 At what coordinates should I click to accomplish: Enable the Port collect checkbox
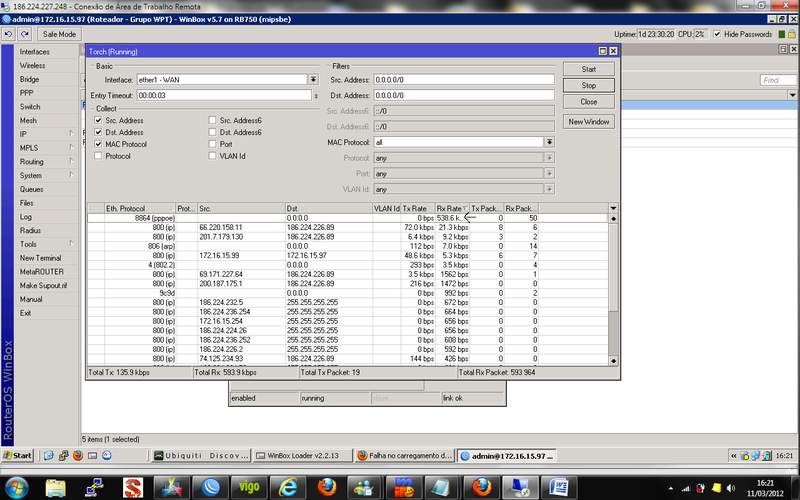(x=212, y=144)
